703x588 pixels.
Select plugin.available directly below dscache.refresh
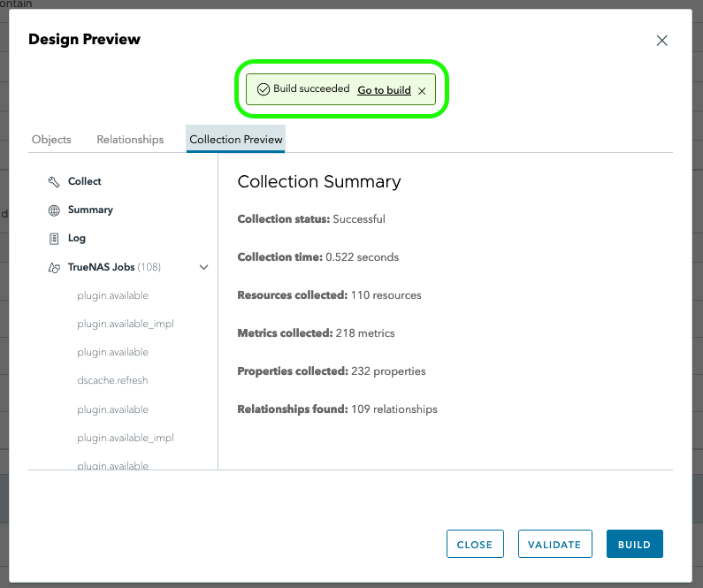coord(112,409)
